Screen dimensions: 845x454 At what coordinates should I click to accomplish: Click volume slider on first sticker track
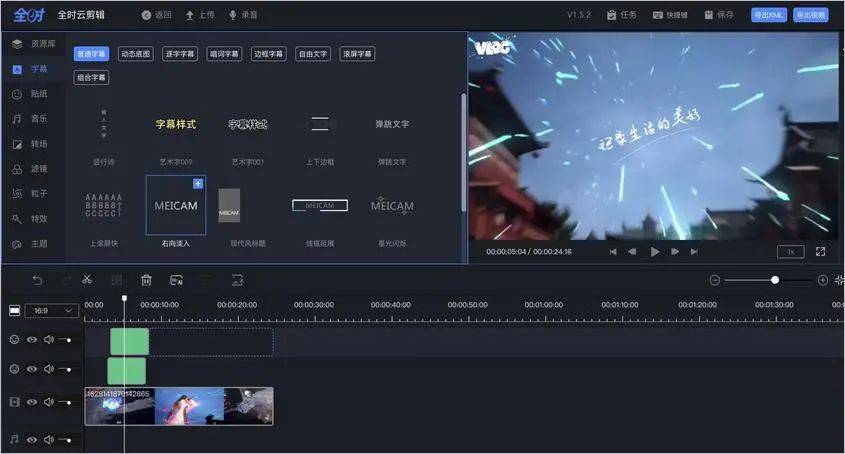pos(65,340)
